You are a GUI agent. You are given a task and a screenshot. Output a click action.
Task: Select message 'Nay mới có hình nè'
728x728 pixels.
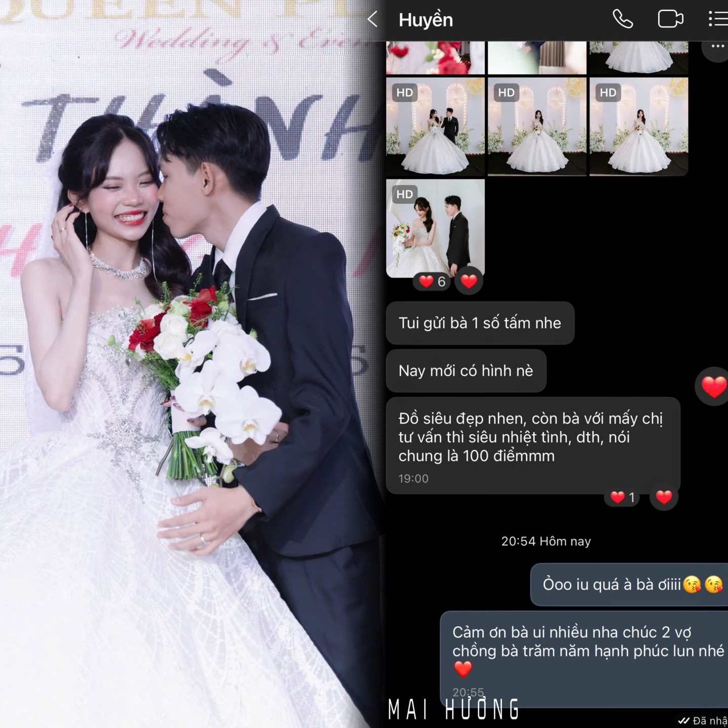tap(466, 371)
